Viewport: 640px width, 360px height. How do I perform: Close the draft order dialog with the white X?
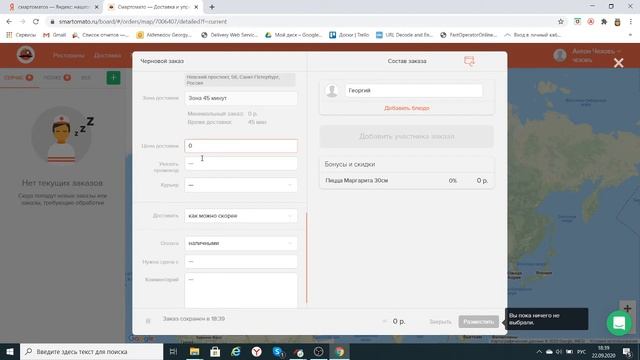[x=618, y=63]
